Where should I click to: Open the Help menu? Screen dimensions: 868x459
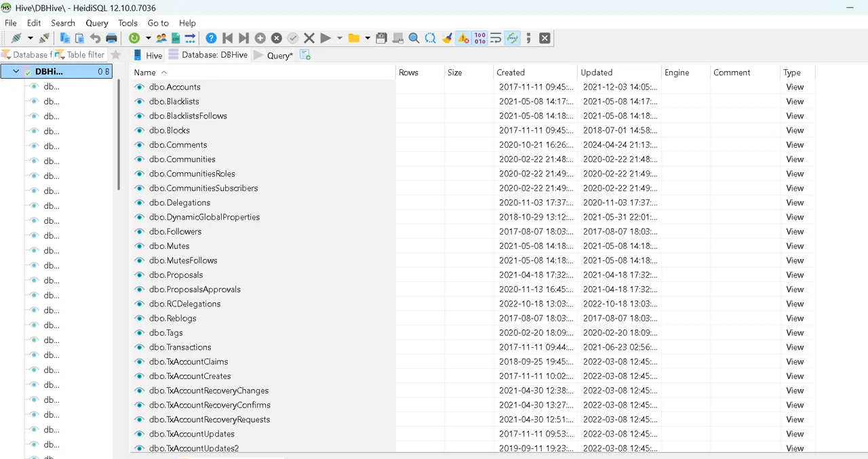click(x=187, y=23)
